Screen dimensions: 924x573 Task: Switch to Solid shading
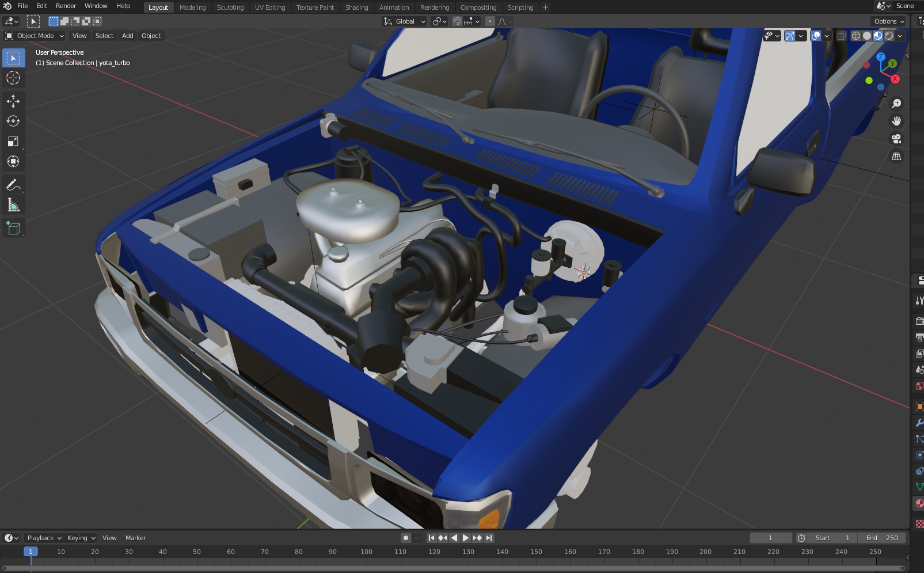coord(867,36)
